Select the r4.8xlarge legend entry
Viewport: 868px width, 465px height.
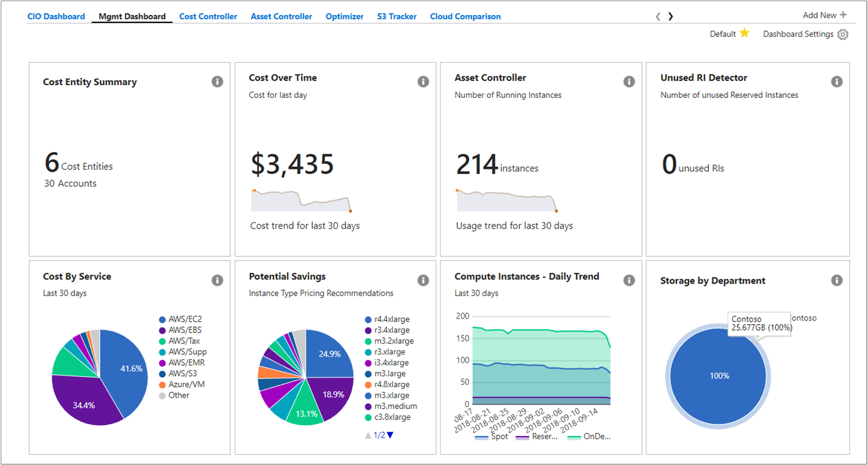387,385
